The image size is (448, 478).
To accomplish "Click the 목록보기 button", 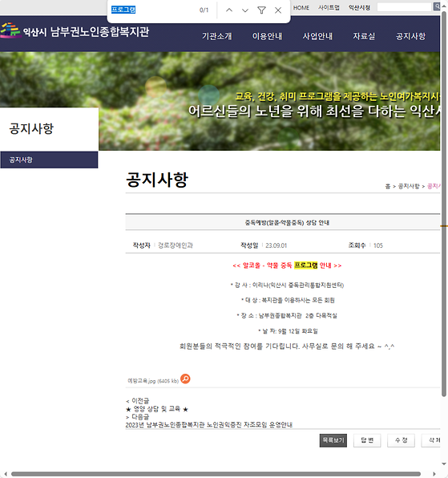I will 333,440.
